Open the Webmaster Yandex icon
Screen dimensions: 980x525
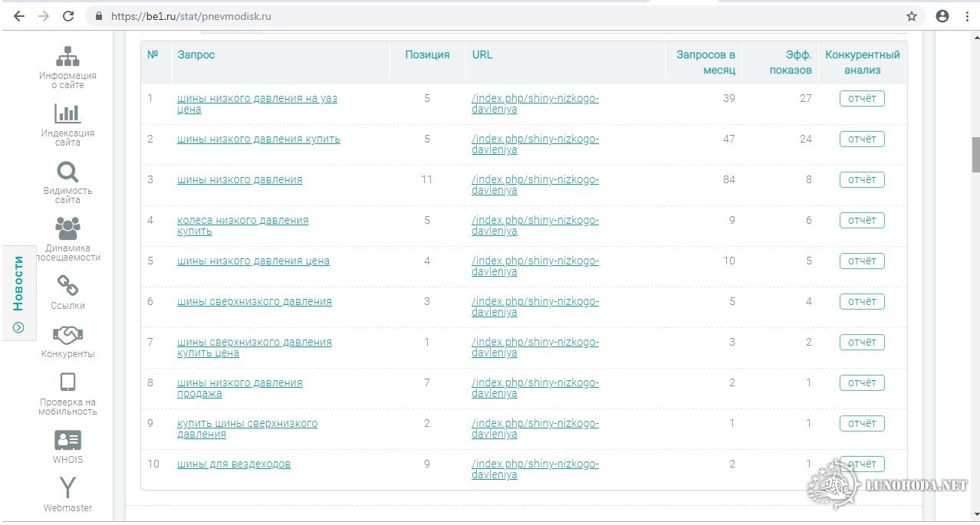67,487
